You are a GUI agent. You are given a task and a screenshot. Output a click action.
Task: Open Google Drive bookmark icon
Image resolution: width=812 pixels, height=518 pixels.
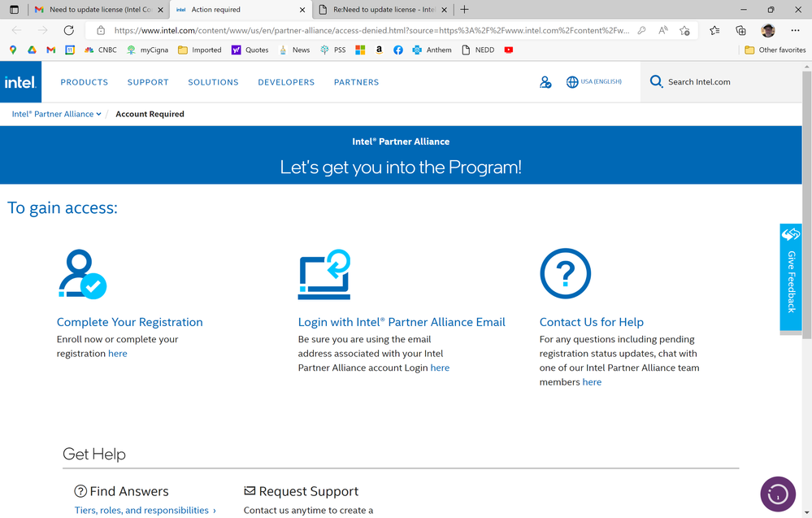tap(33, 50)
